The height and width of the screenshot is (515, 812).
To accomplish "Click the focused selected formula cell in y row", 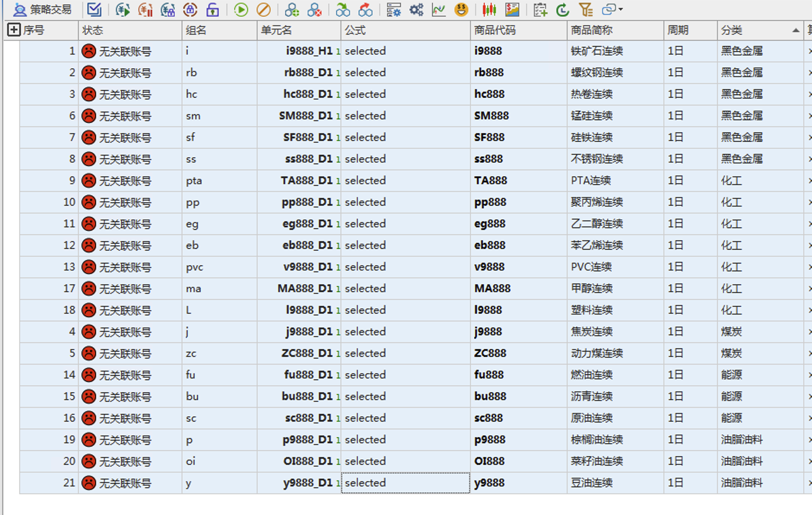I will (x=405, y=483).
